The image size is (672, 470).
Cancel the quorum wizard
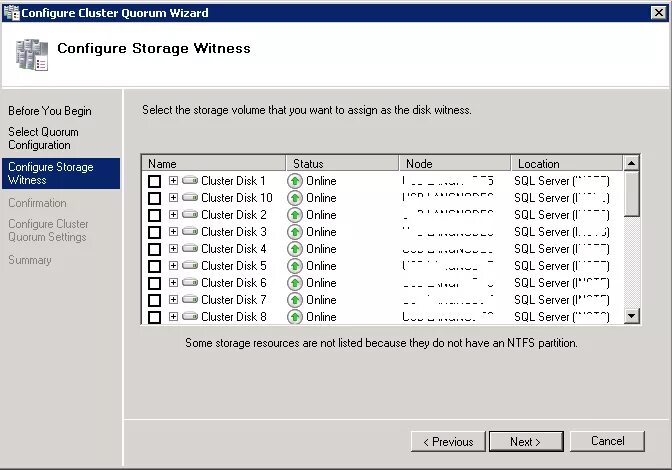pyautogui.click(x=607, y=441)
